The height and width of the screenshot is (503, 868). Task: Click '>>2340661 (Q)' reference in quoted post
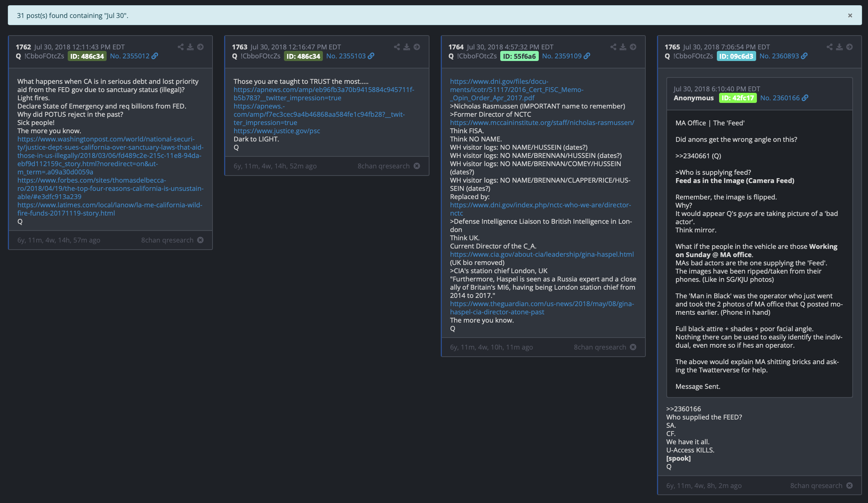pos(698,156)
